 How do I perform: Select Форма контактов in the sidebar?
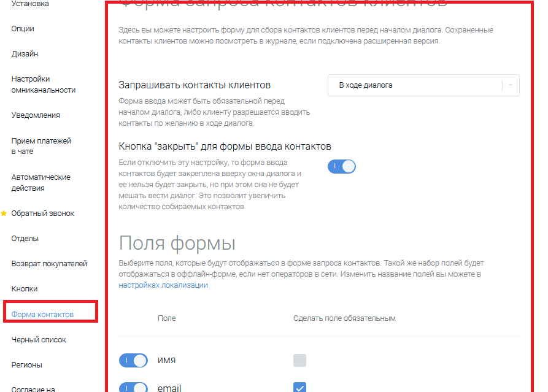[42, 315]
